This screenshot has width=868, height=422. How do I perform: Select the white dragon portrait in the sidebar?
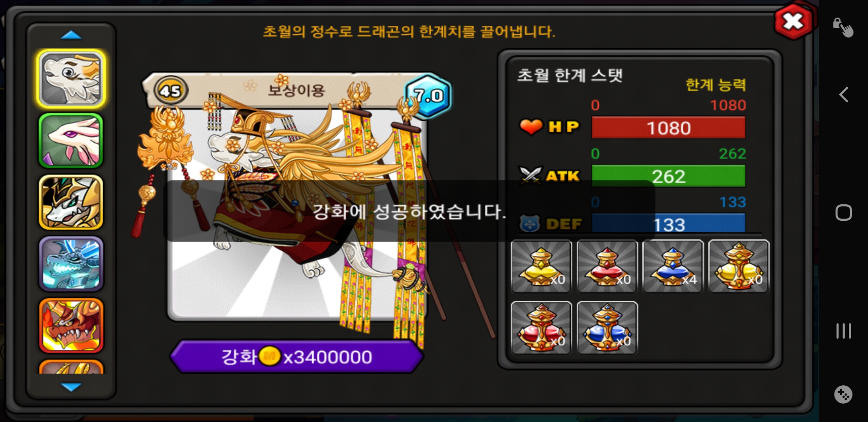(71, 79)
